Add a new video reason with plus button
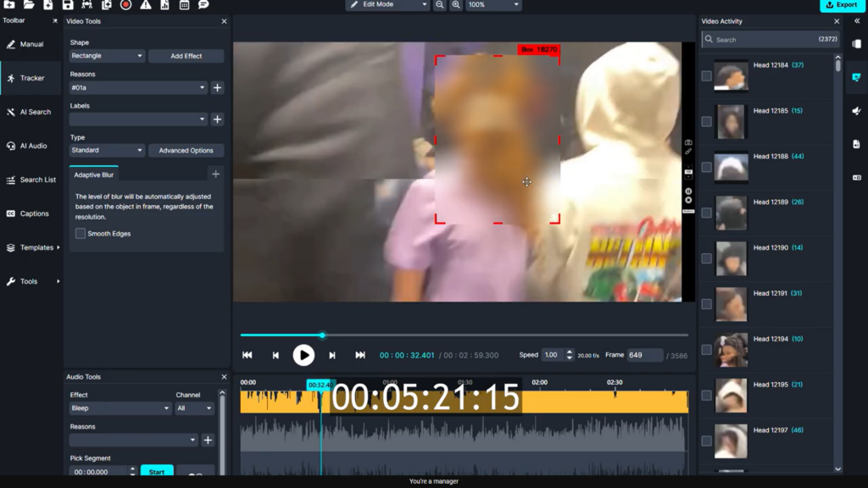 217,87
